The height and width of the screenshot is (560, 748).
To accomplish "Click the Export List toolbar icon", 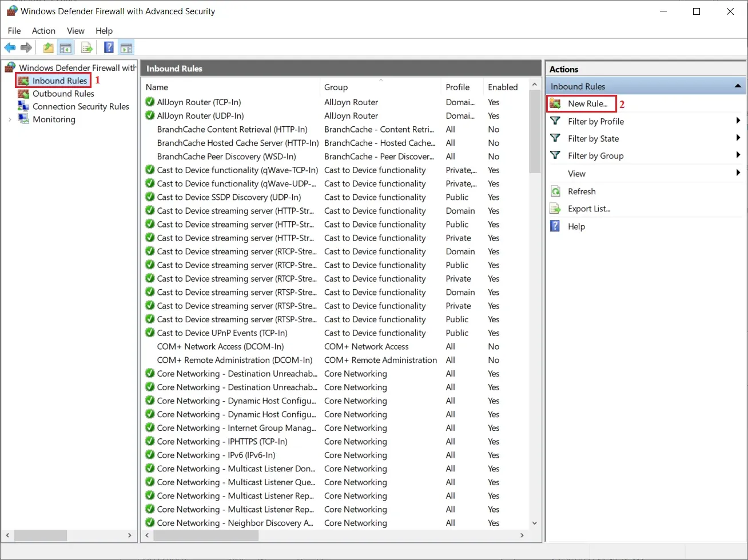I will pyautogui.click(x=87, y=48).
